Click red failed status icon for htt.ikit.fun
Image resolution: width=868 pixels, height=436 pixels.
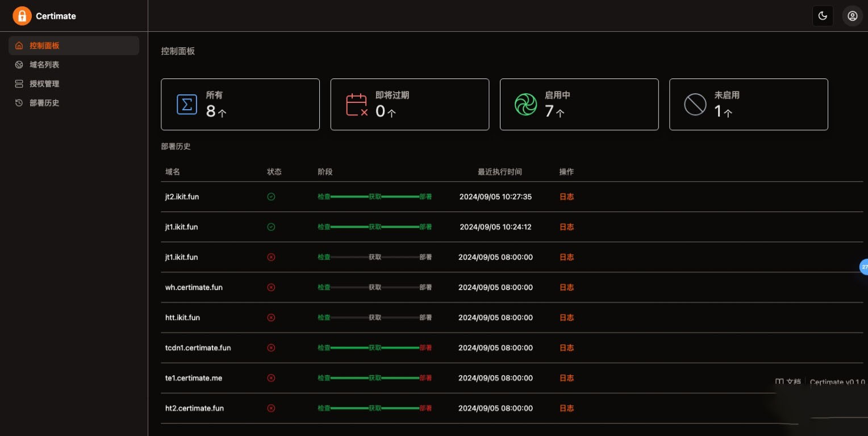tap(271, 318)
